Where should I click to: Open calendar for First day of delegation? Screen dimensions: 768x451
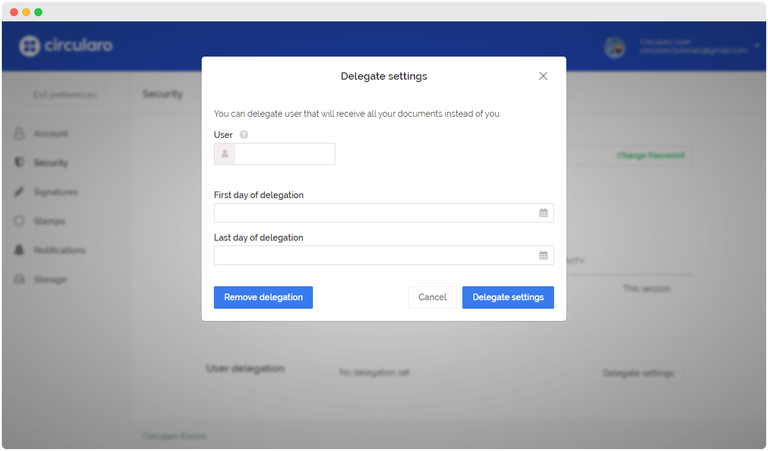pos(543,213)
